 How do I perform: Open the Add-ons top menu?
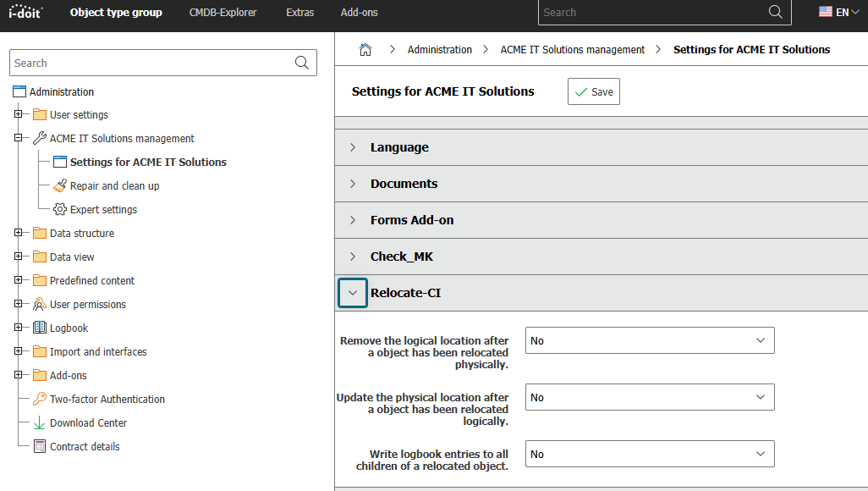pos(360,12)
